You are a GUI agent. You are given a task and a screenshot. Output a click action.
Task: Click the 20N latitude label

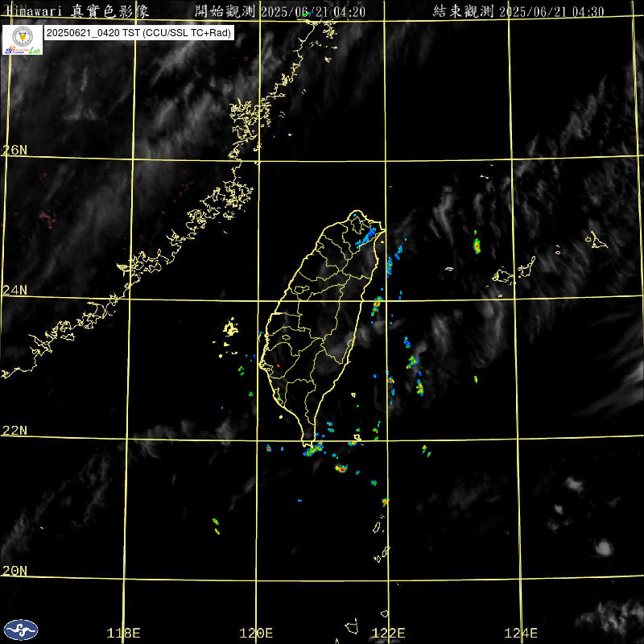coord(14,570)
